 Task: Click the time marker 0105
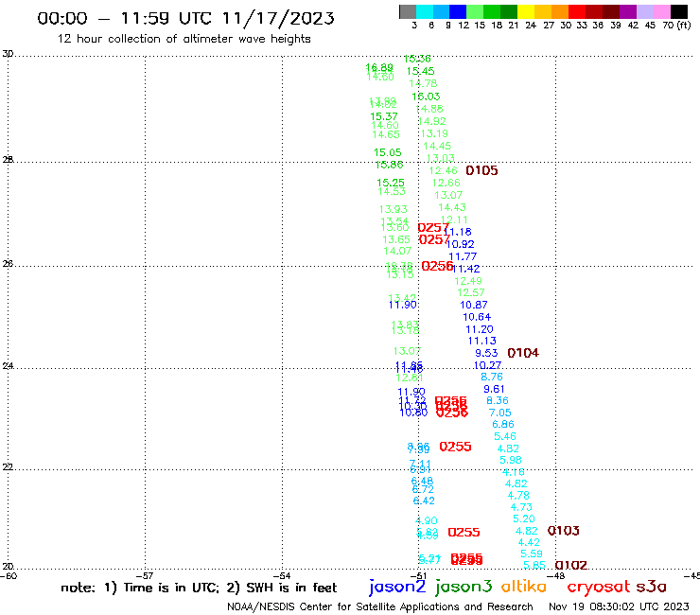click(481, 170)
